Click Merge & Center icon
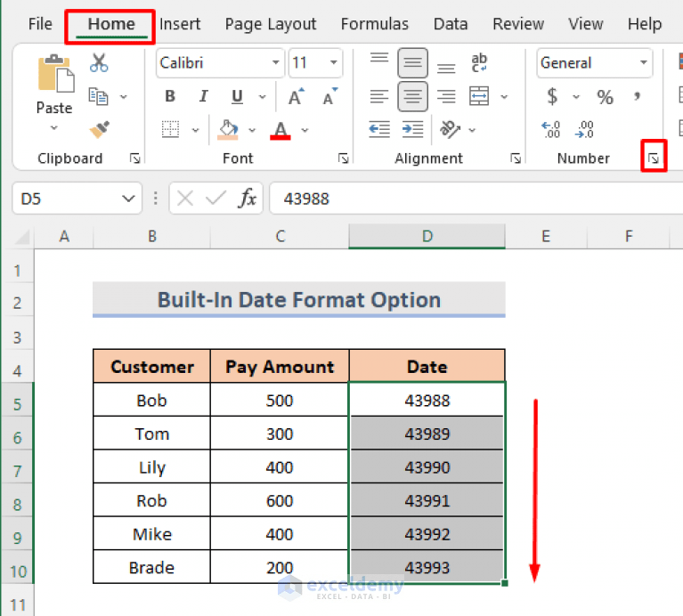 [x=479, y=96]
